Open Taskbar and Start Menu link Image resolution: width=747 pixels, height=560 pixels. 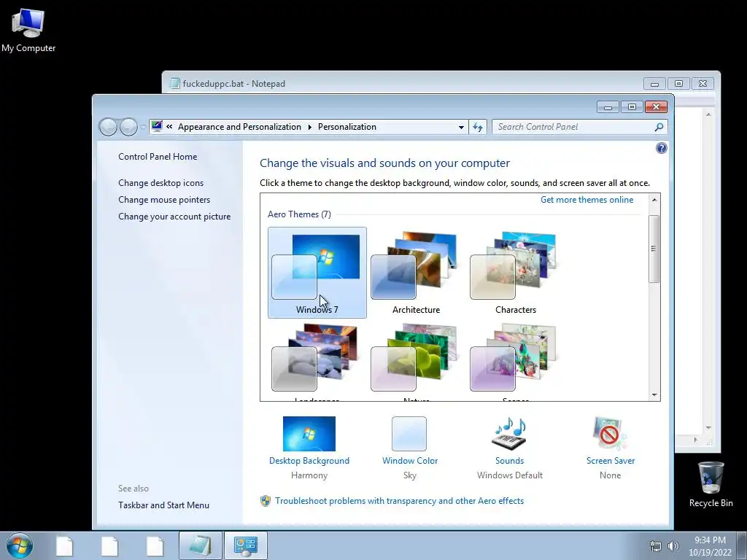tap(164, 505)
